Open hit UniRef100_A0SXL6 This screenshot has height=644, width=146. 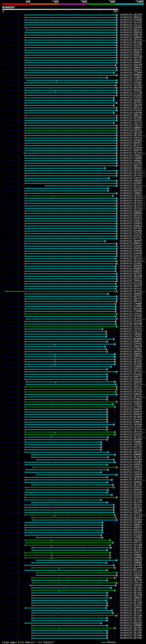(131, 289)
